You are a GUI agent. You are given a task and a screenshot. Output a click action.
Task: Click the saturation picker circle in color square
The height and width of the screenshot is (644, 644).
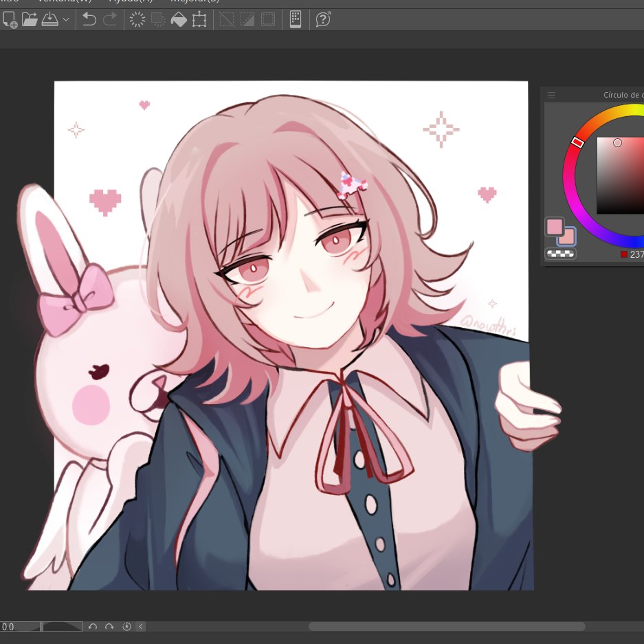tap(617, 142)
